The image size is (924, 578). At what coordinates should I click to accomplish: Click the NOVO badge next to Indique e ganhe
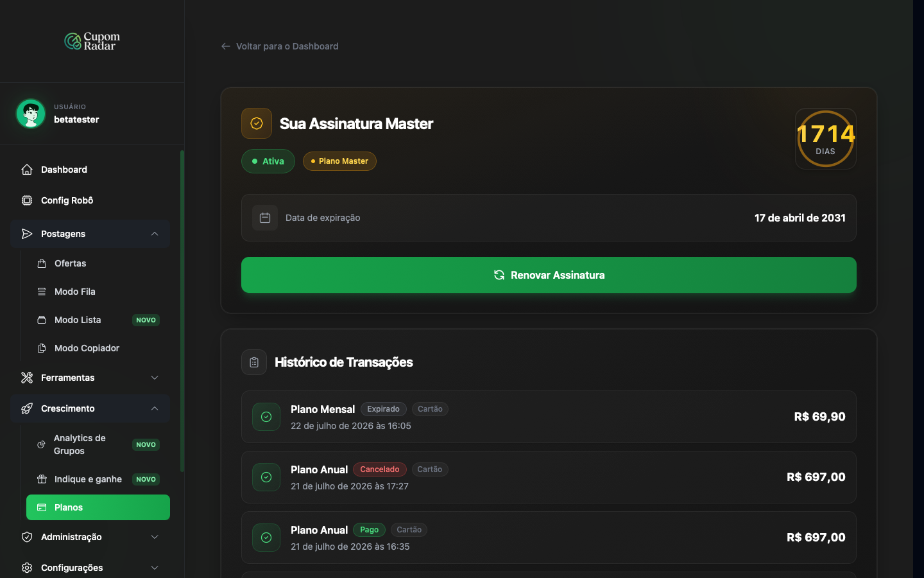click(146, 479)
